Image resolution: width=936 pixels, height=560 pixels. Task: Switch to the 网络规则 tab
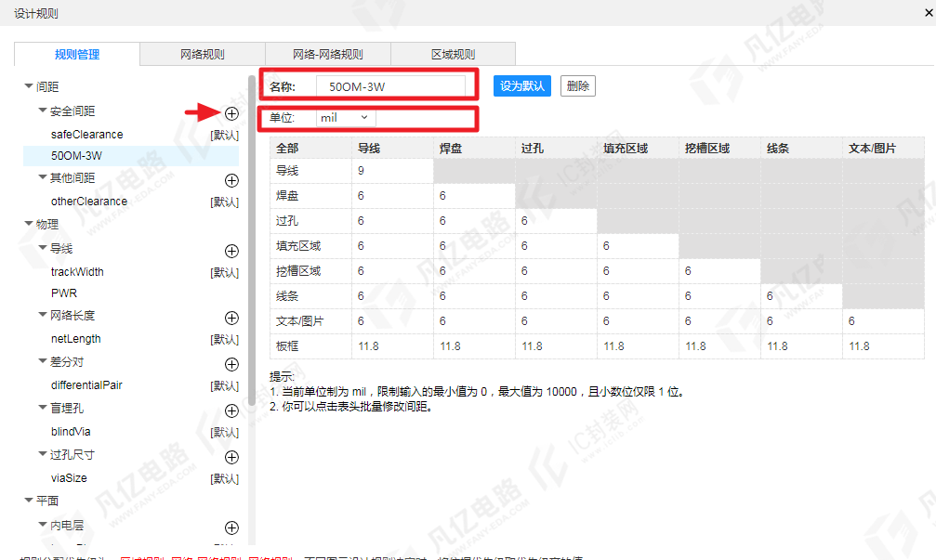[203, 54]
